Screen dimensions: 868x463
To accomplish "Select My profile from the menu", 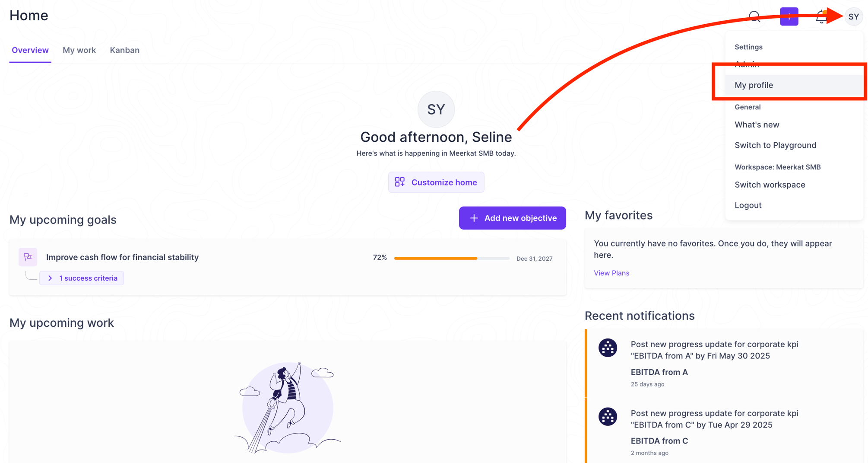I will coord(754,85).
